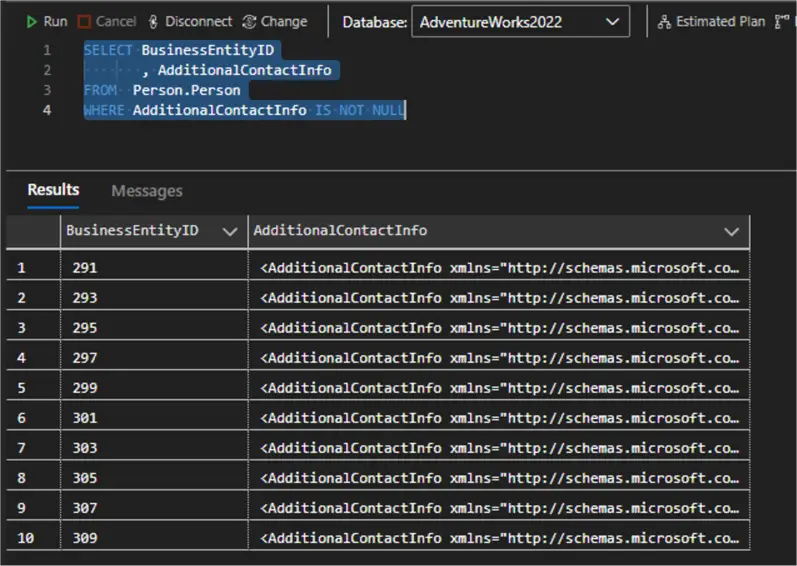Image resolution: width=797 pixels, height=566 pixels.
Task: Select the Results tab
Action: click(x=53, y=190)
